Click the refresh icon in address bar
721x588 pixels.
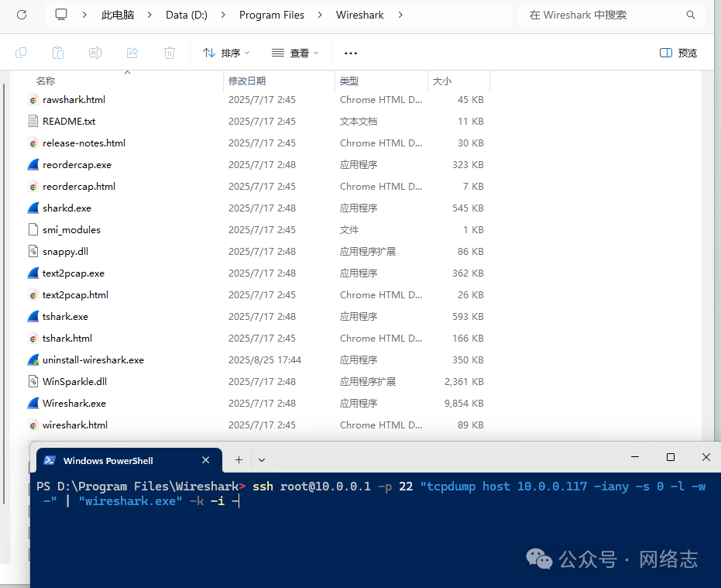click(x=22, y=15)
